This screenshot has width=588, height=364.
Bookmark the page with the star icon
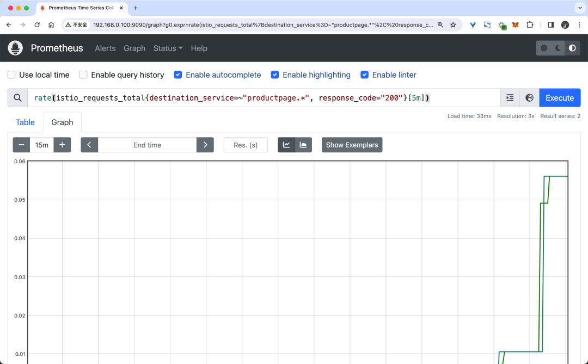click(453, 24)
